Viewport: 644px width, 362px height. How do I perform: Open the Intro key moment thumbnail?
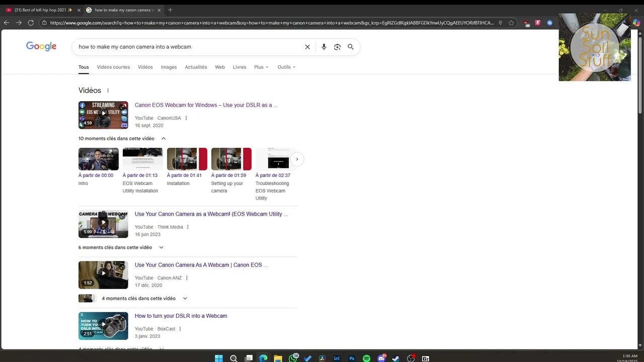click(x=99, y=159)
